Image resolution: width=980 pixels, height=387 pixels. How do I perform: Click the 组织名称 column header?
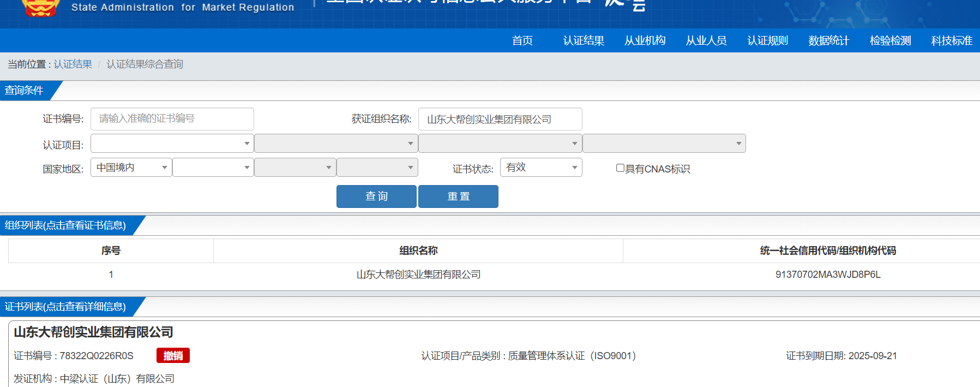[418, 251]
